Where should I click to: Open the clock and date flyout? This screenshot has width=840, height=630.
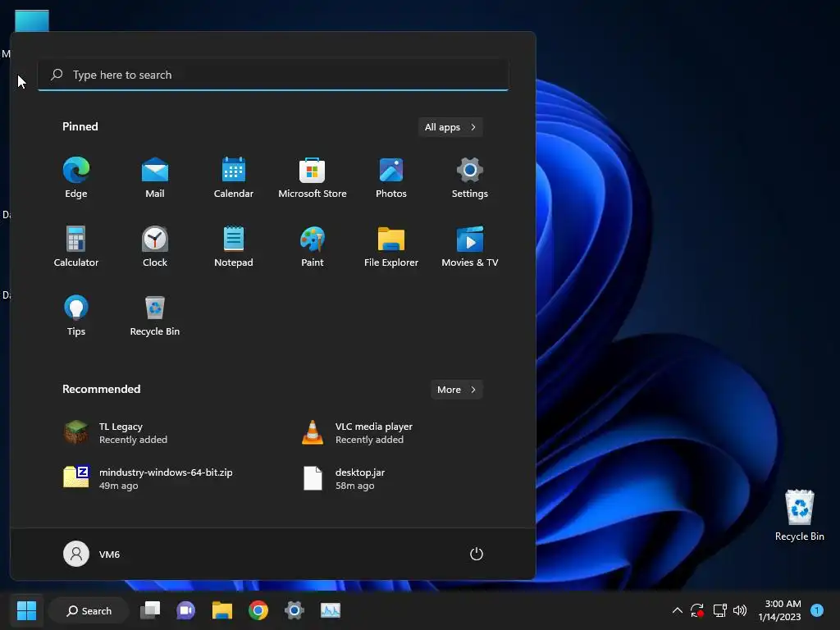point(779,610)
